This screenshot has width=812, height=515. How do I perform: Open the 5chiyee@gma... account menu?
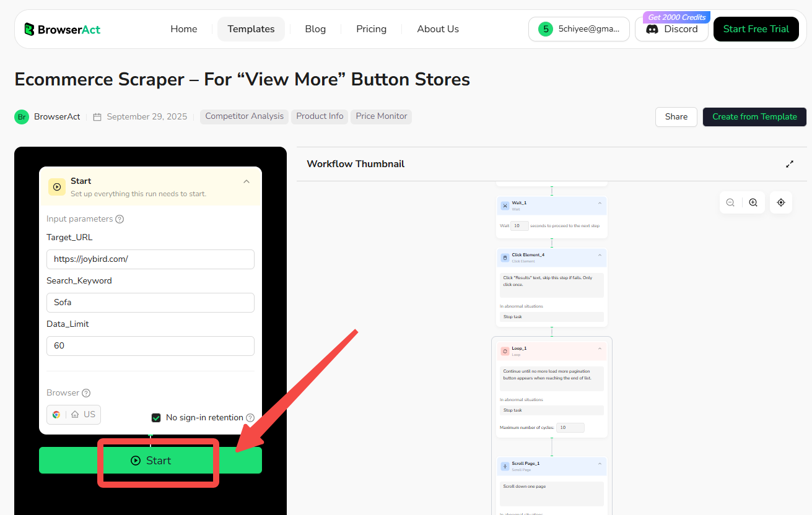pyautogui.click(x=579, y=29)
